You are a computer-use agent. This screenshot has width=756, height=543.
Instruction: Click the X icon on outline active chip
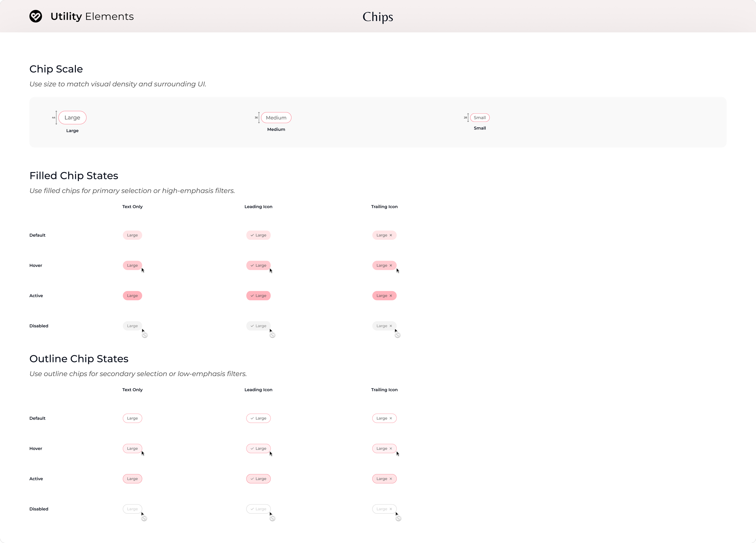(391, 479)
